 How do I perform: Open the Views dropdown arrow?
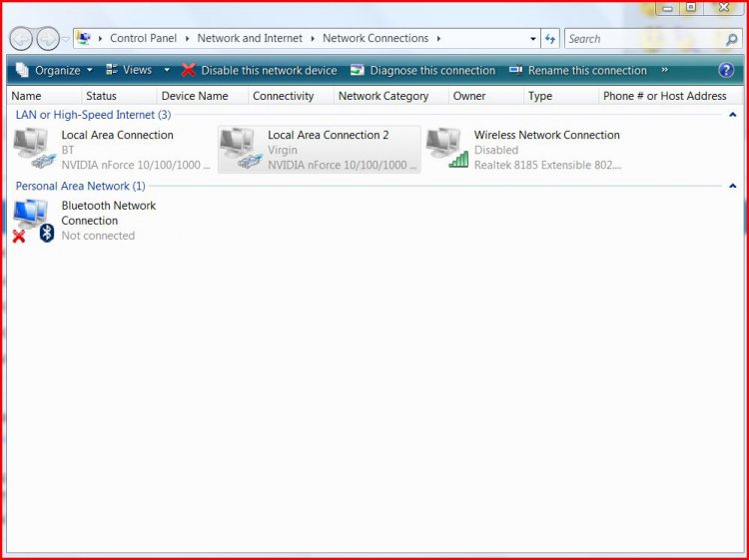[167, 70]
